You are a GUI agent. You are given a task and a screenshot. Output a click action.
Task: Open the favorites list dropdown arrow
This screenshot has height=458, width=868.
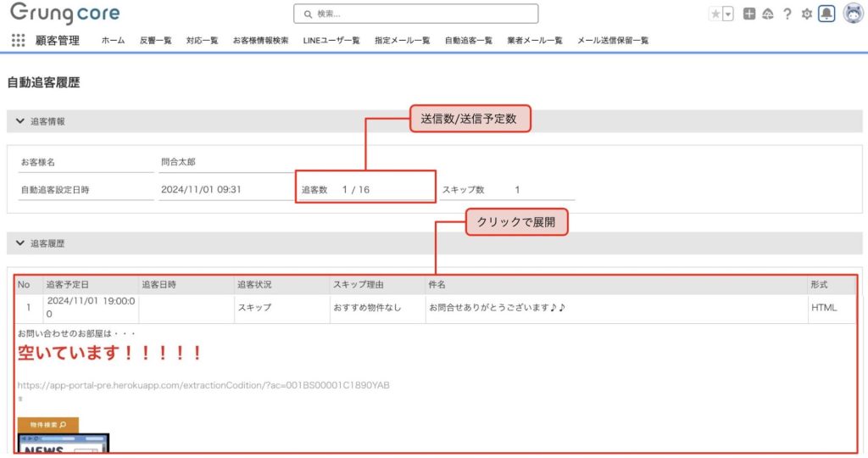[x=727, y=14]
